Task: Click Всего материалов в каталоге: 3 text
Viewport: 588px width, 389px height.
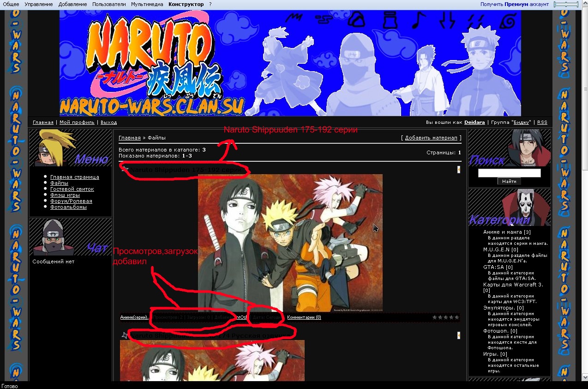Action: point(162,150)
